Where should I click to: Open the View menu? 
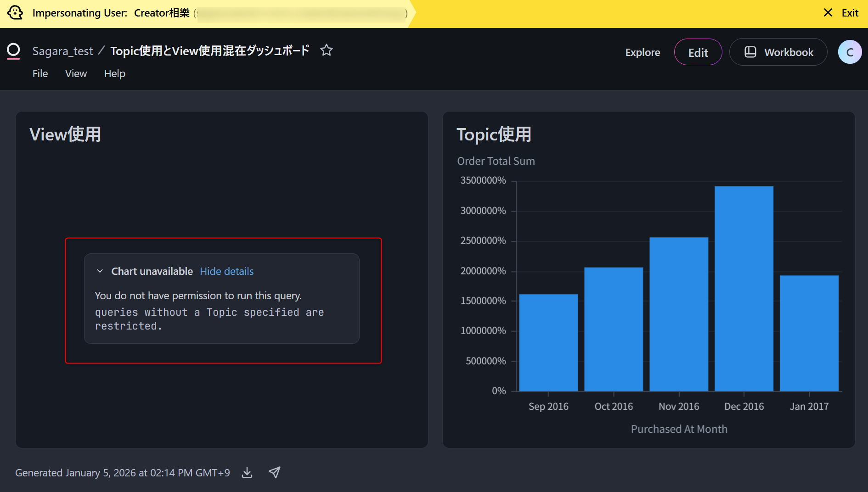point(76,73)
